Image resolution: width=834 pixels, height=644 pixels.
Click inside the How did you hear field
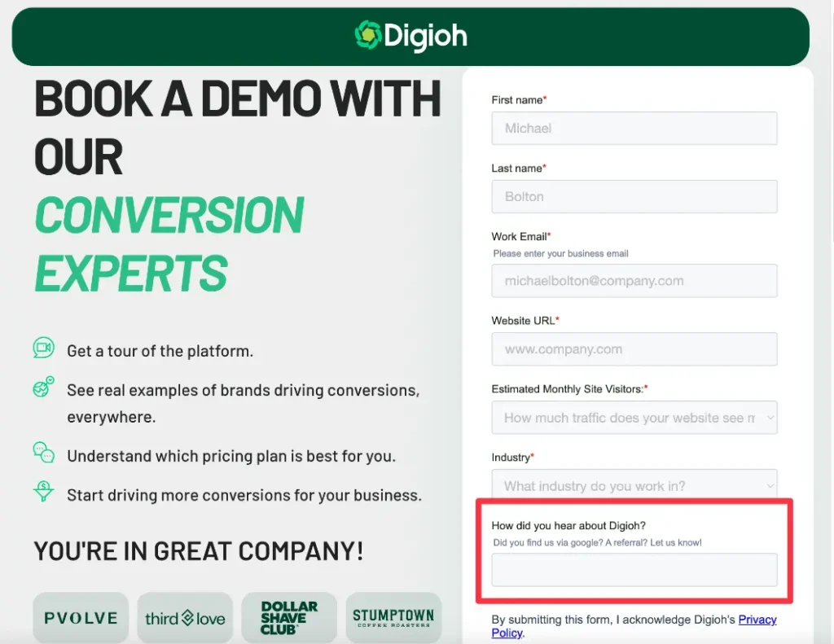tap(634, 569)
